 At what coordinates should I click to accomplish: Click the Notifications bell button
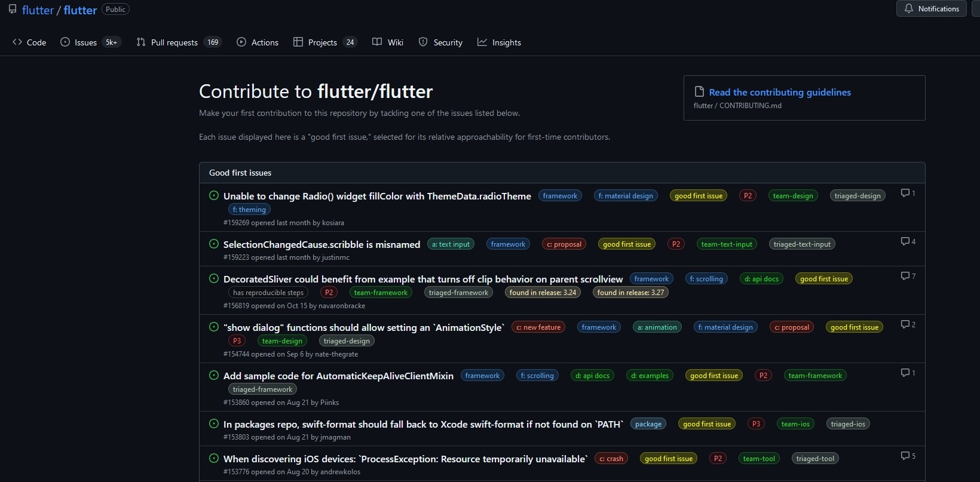pos(931,9)
